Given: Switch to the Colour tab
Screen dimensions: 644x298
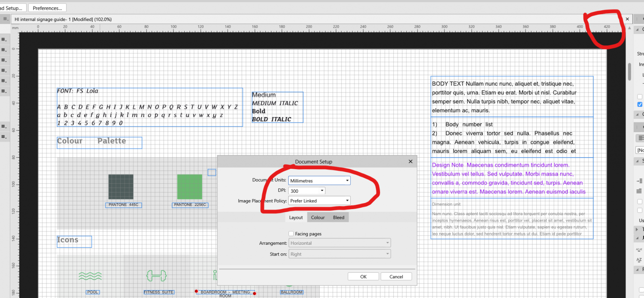Looking at the screenshot, I should pyautogui.click(x=318, y=218).
